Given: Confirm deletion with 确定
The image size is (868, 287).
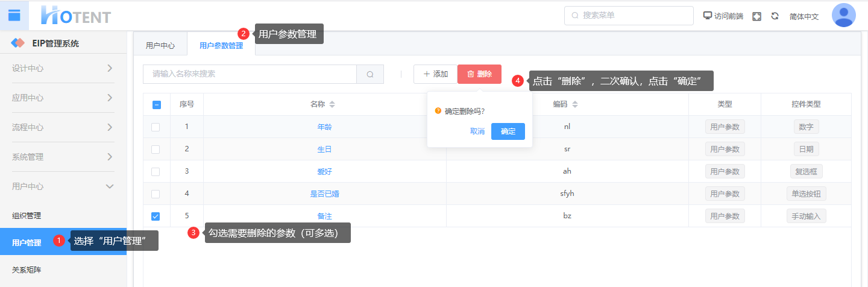Looking at the screenshot, I should click(508, 131).
